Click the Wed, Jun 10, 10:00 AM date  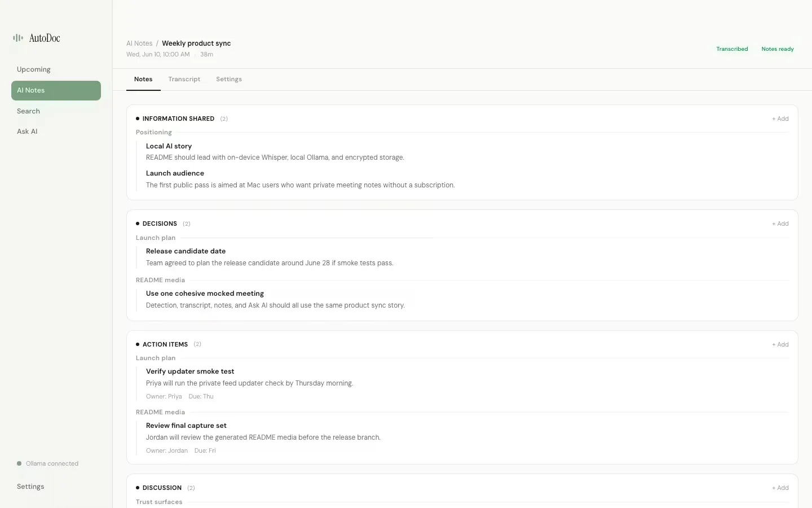[158, 55]
